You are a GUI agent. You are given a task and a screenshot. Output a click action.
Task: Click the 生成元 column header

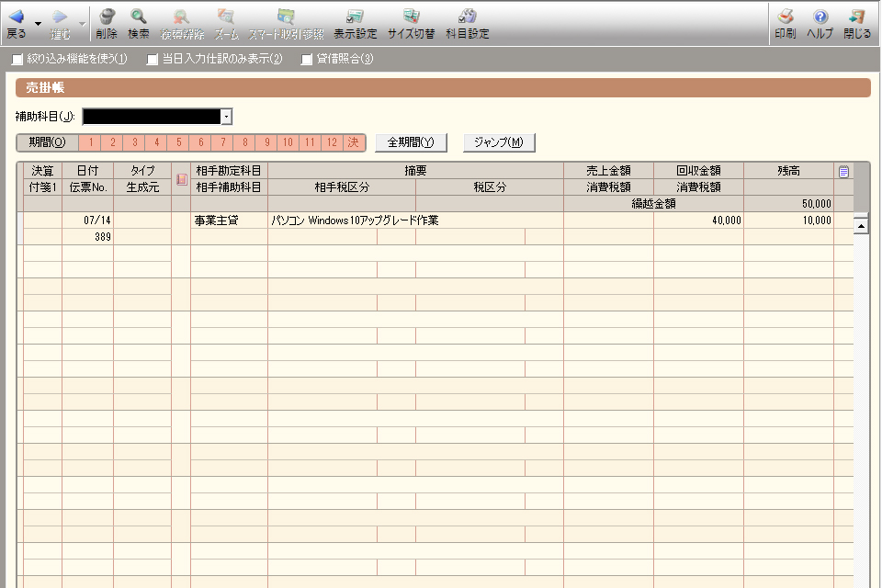[x=143, y=187]
